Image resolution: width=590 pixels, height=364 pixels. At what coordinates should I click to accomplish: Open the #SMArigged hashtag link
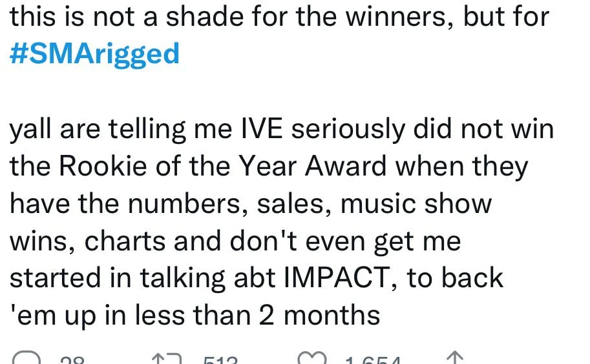(94, 54)
